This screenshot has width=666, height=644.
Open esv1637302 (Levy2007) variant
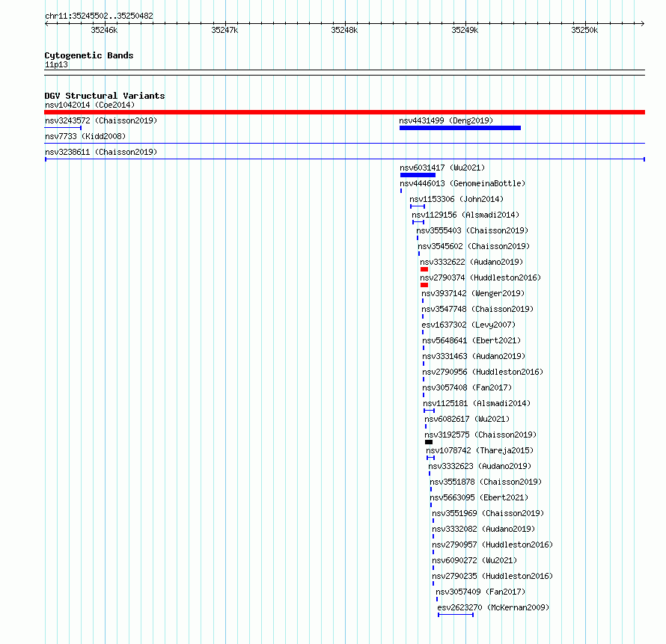(468, 325)
